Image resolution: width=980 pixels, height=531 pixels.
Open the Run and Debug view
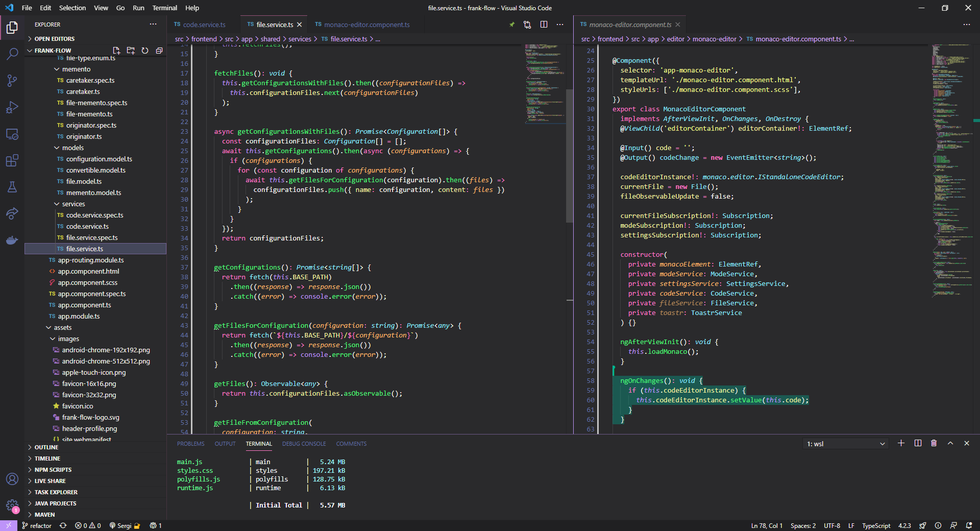(x=12, y=107)
